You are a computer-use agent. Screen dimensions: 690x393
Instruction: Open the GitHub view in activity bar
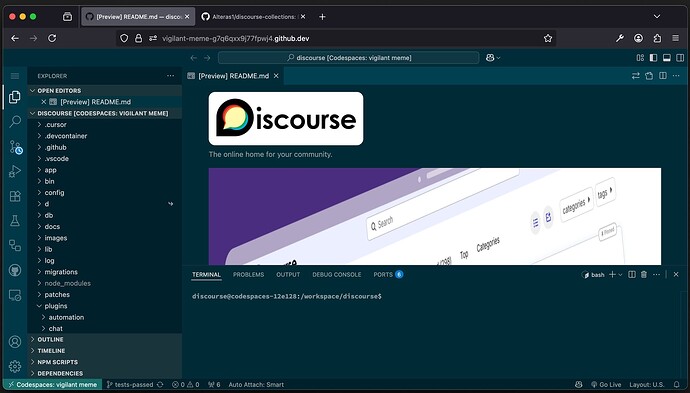coord(15,270)
